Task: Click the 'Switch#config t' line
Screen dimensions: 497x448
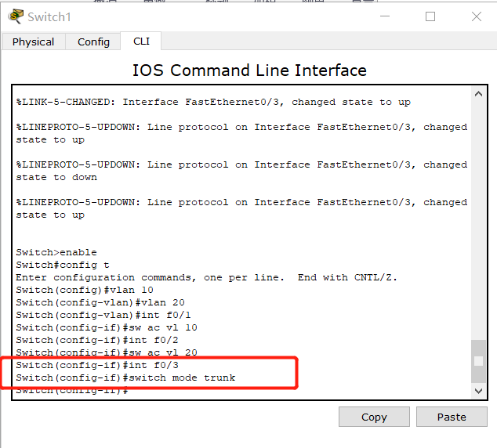Action: coord(63,265)
